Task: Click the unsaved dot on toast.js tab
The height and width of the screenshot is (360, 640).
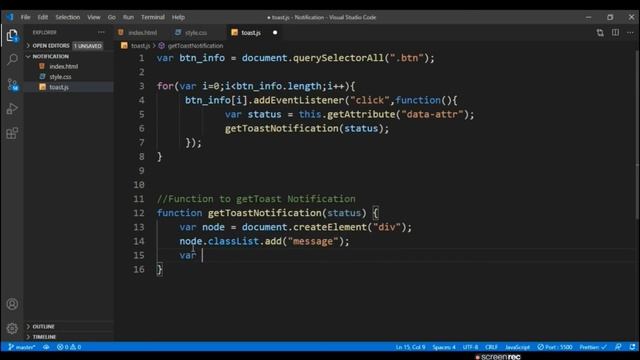Action: [275, 32]
